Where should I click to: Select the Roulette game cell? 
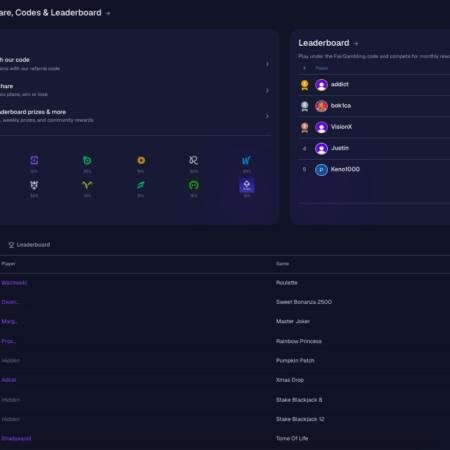287,283
